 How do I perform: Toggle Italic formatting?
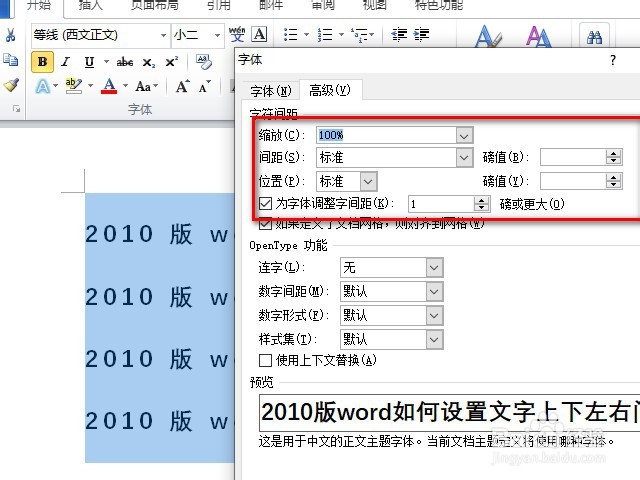click(65, 62)
